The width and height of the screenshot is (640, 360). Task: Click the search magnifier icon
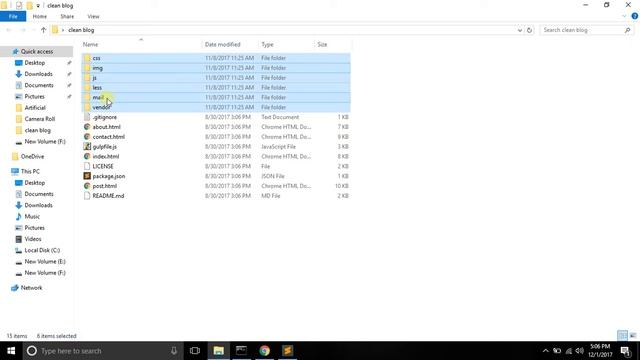628,30
